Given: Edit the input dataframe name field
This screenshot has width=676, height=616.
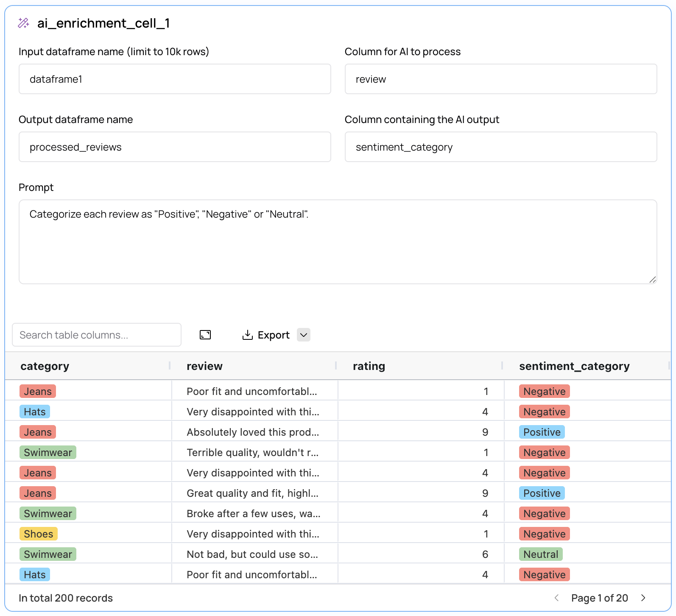Looking at the screenshot, I should 175,79.
